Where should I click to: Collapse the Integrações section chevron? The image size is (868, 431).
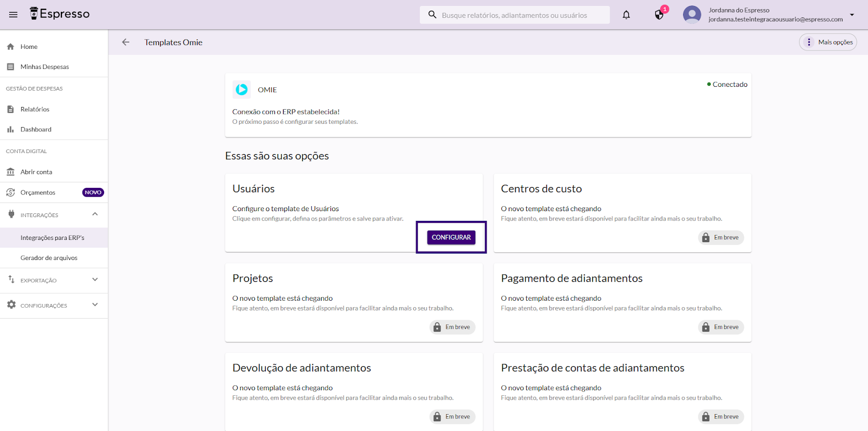point(95,214)
